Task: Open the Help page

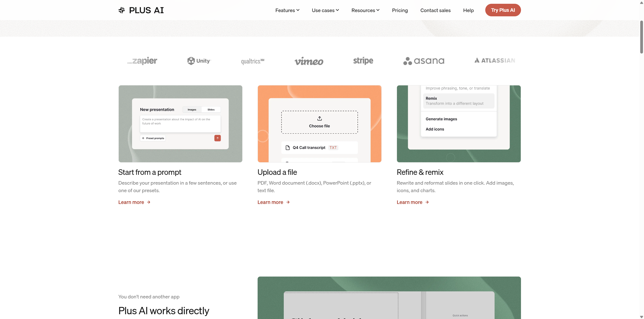Action: click(468, 10)
